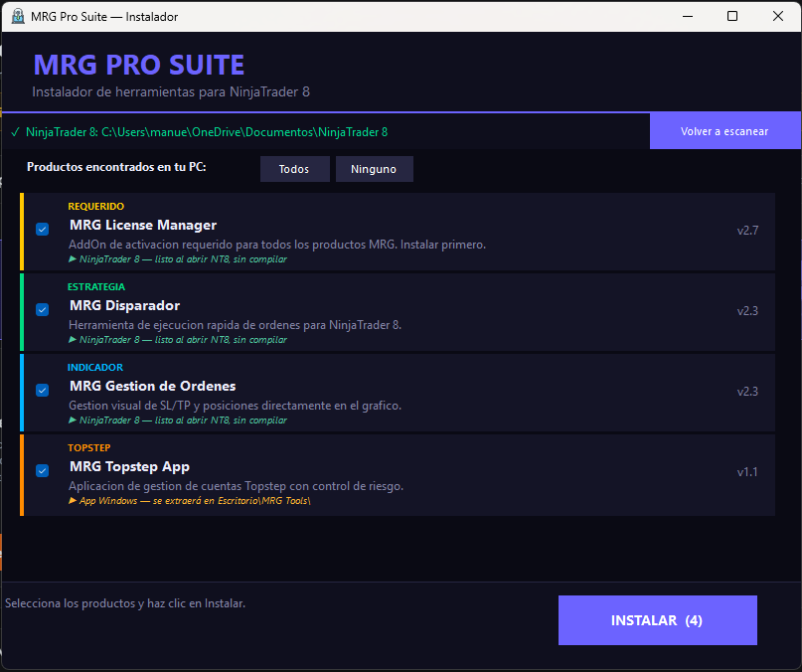Click the Gestion visual de SL/TP description
Screen dimensions: 802x672
pos(235,406)
